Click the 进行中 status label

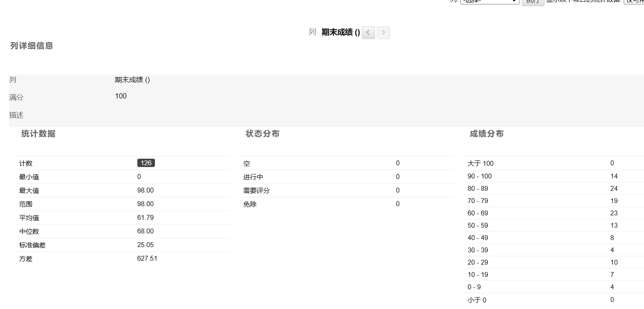pos(253,177)
